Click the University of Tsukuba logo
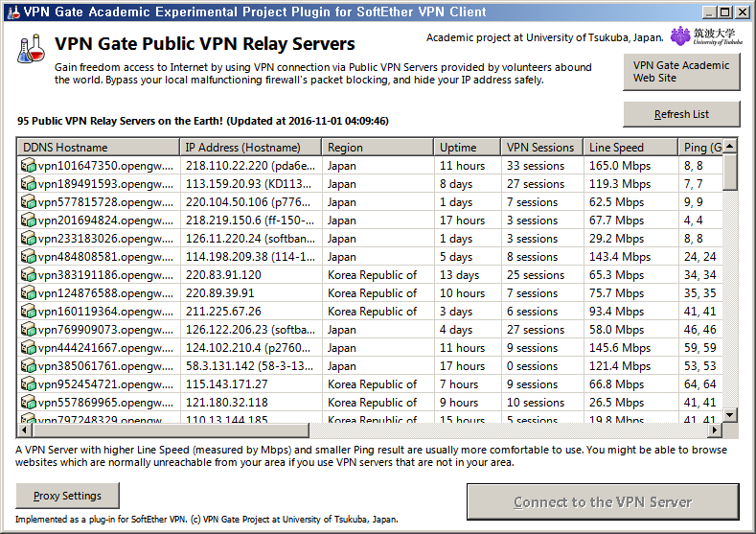Screen dimensions: 756x534 click(x=706, y=36)
